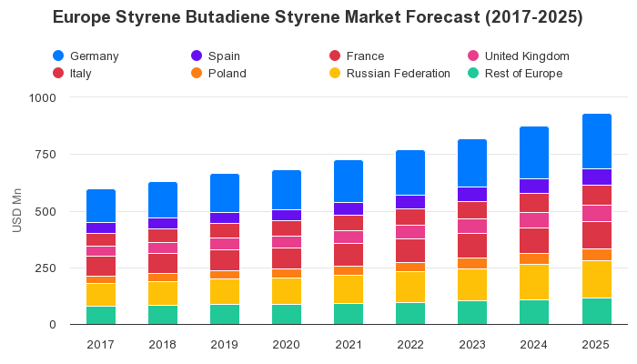This screenshot has width=637, height=364.
Task: Click the Germany blue segment in 2018 bar
Action: 163,200
